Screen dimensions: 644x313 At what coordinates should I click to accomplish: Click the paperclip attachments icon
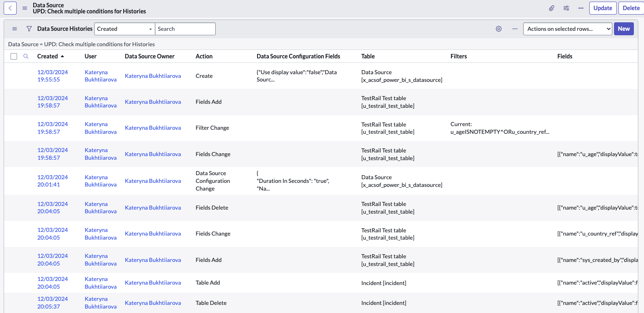coord(552,8)
